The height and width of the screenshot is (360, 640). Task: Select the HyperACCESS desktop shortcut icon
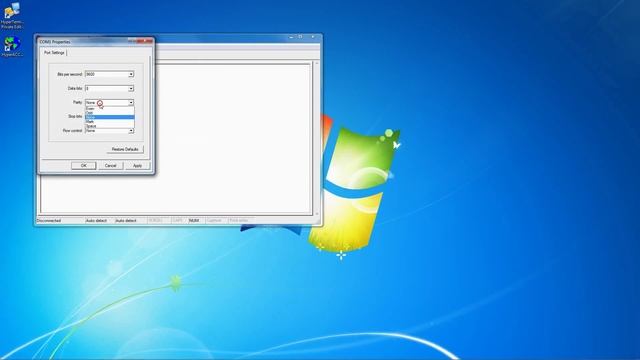[x=12, y=47]
